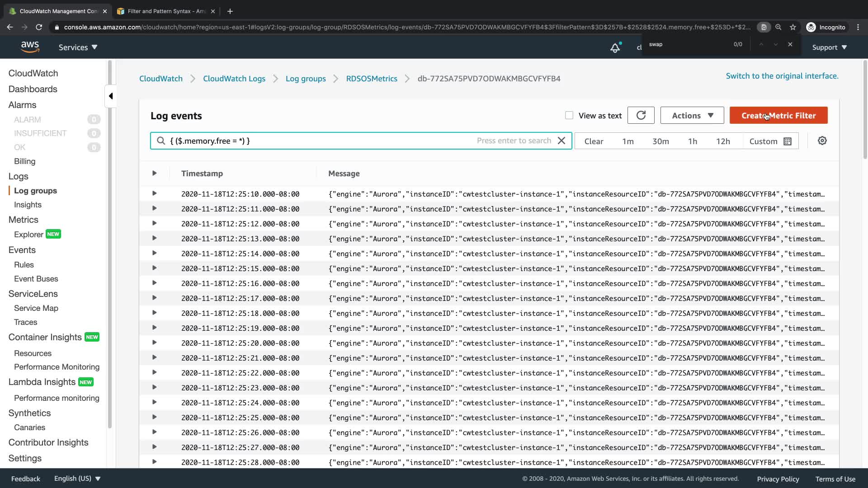Switch to Filter and Pattern Syntax tab
Image resolution: width=868 pixels, height=488 pixels.
165,11
